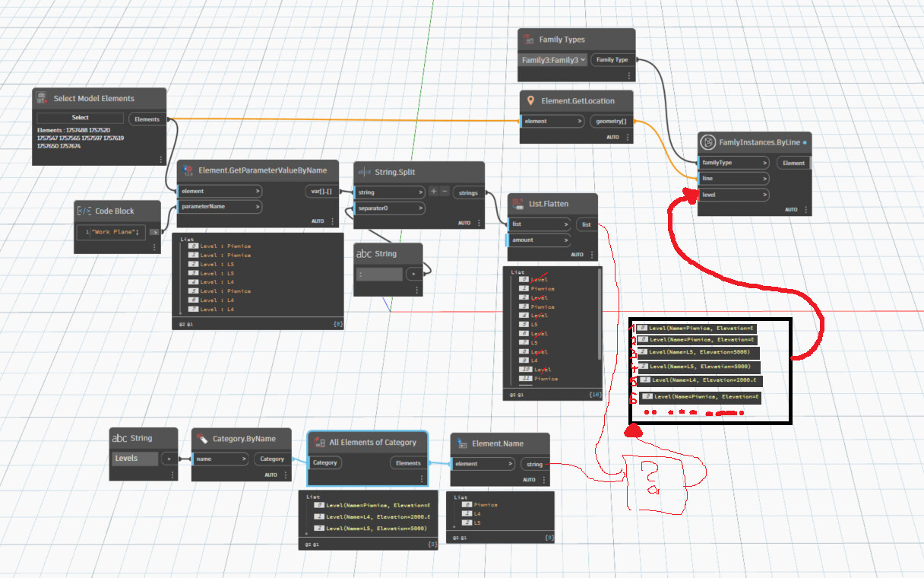Click the level input port of FamilyInstances.ByLine
The height and width of the screenshot is (578, 924).
click(x=733, y=195)
